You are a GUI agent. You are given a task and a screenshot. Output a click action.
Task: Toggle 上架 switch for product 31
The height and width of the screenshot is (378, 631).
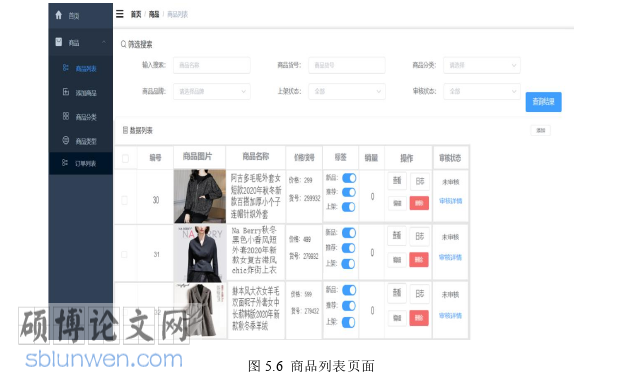[x=348, y=264]
